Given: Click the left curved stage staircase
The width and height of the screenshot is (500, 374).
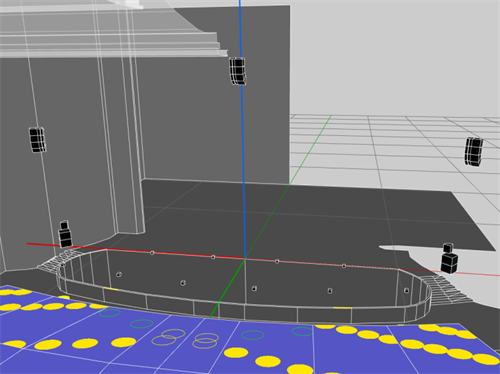Looking at the screenshot, I should point(57,261).
